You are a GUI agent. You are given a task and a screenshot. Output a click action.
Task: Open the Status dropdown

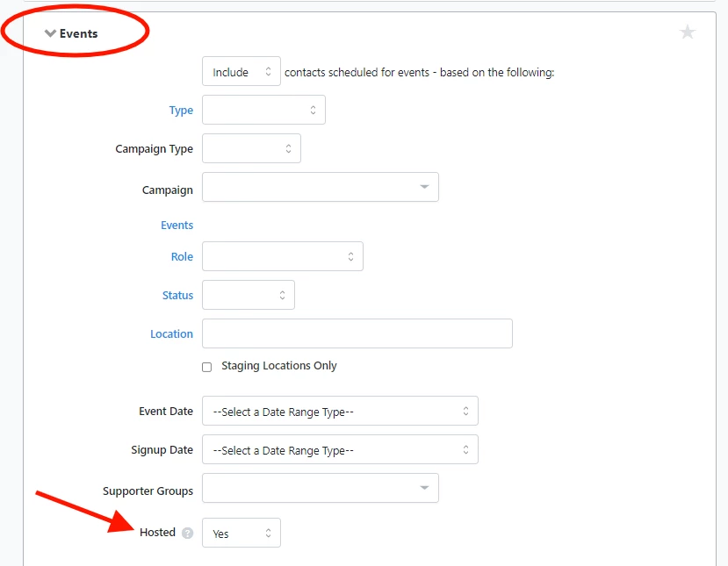pyautogui.click(x=248, y=295)
